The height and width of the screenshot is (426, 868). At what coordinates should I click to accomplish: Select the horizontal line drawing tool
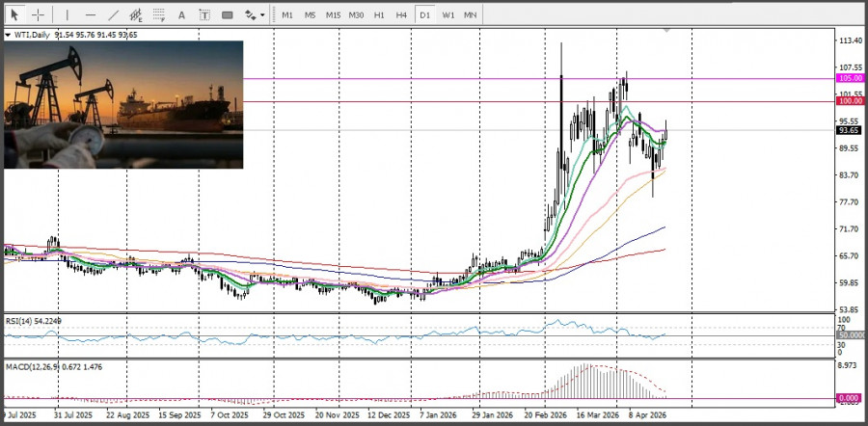(90, 14)
